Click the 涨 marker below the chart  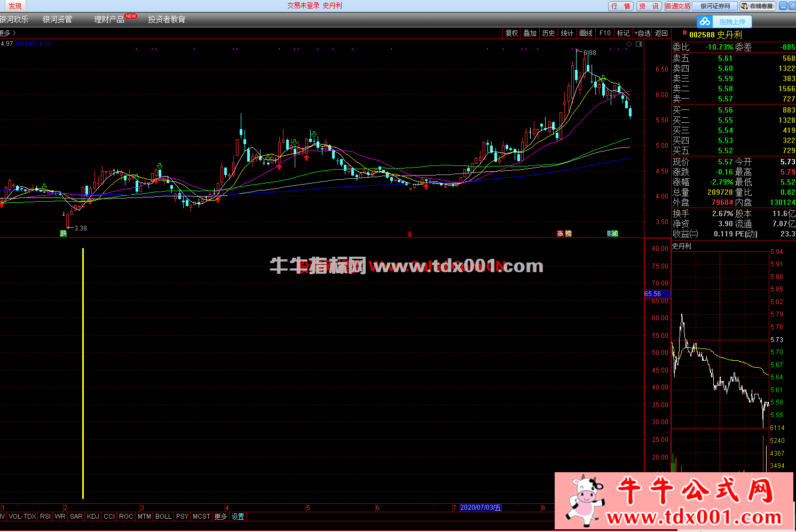point(560,234)
